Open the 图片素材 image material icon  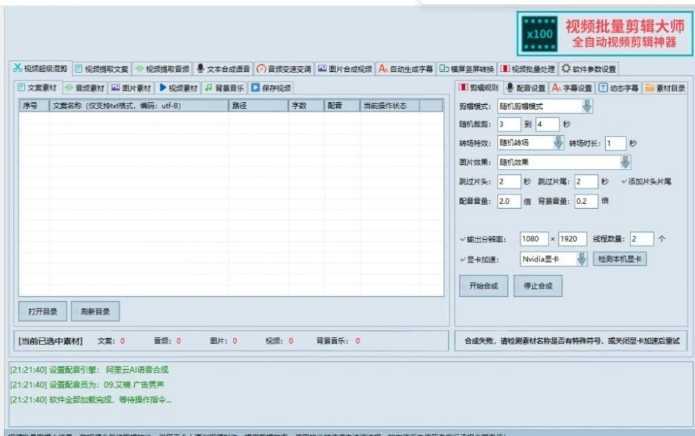pos(117,88)
